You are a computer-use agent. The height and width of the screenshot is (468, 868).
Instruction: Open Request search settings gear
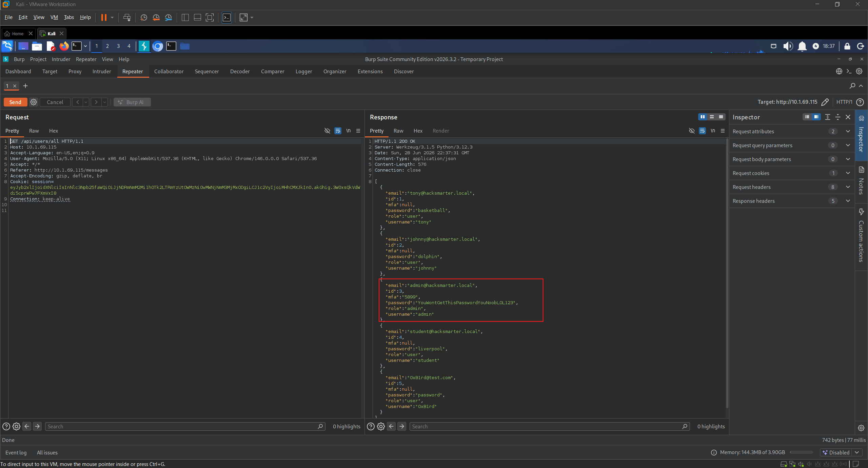tap(16, 427)
